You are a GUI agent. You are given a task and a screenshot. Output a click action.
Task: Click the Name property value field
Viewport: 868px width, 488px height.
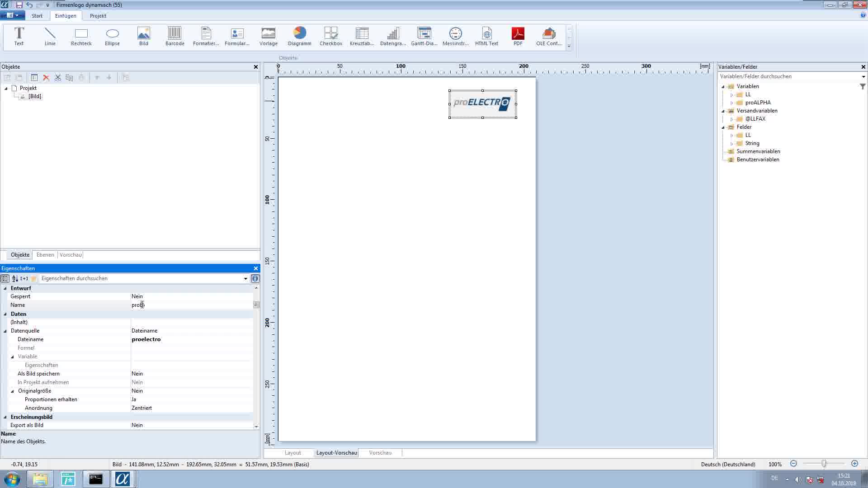click(x=192, y=305)
